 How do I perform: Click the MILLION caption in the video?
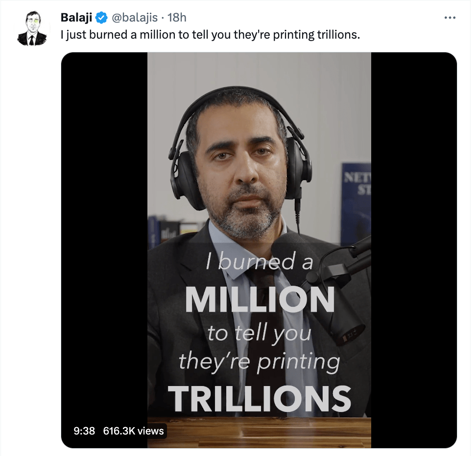tap(260, 299)
